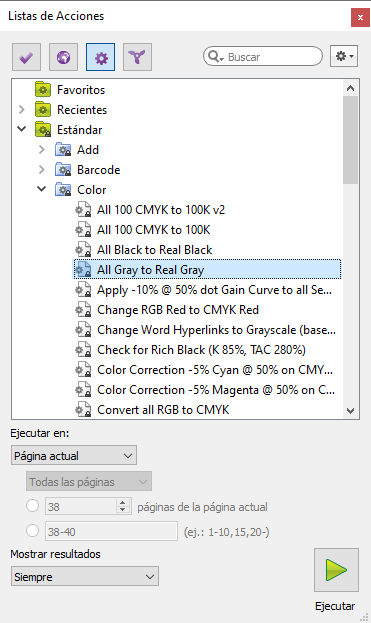The width and height of the screenshot is (371, 623).
Task: Click the purple gear Action Lists icon
Action: pyautogui.click(x=100, y=57)
